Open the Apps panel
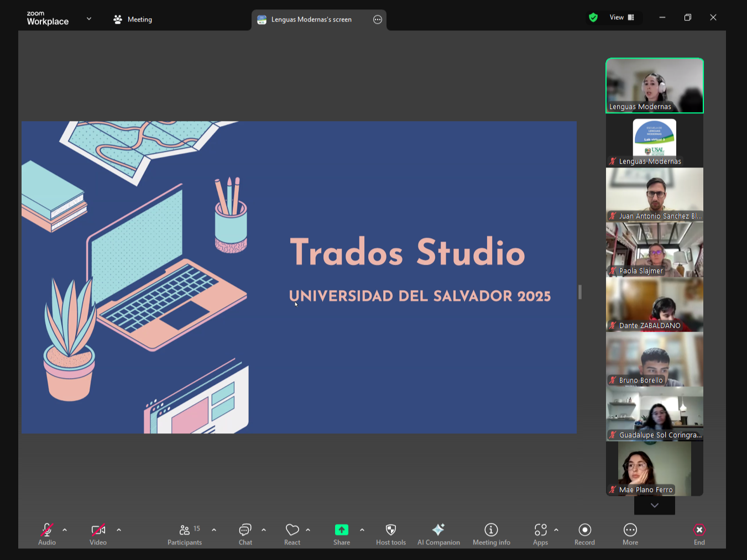This screenshot has height=560, width=747. (x=541, y=533)
